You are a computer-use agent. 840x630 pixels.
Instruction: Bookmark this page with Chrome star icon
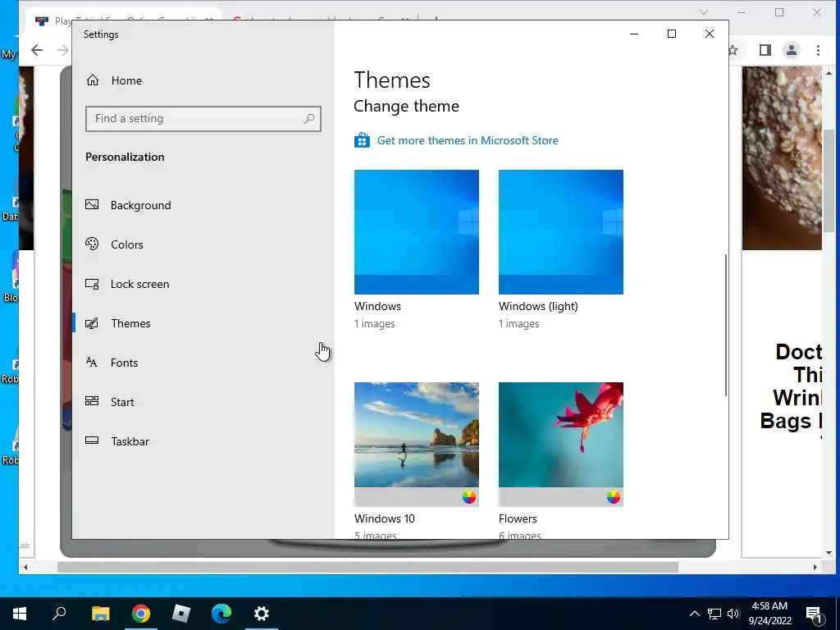pos(733,50)
